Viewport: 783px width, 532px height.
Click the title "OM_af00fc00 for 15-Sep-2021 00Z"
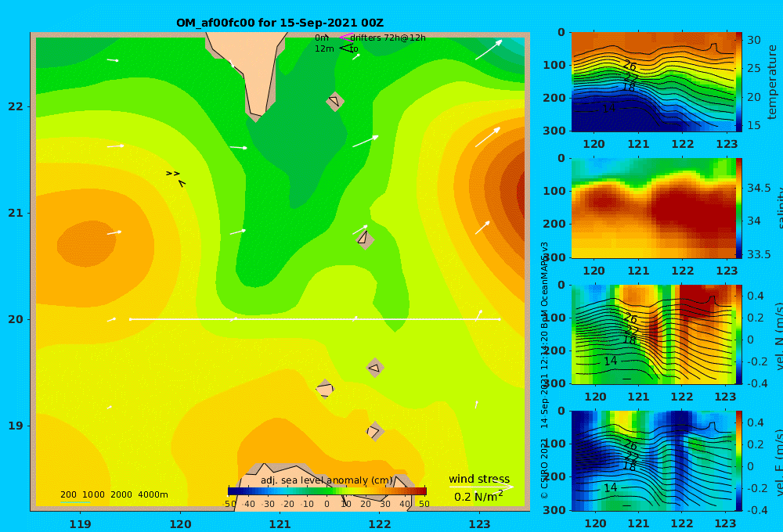click(x=280, y=23)
